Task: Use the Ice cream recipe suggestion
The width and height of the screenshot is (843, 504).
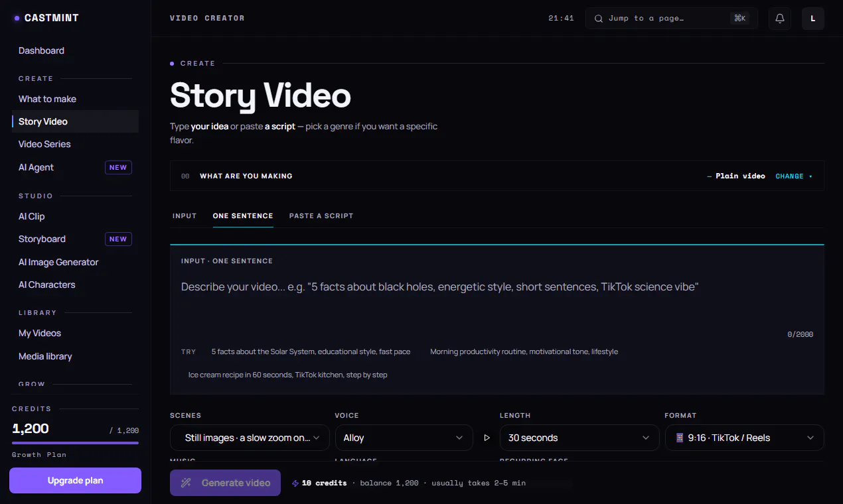Action: click(287, 375)
